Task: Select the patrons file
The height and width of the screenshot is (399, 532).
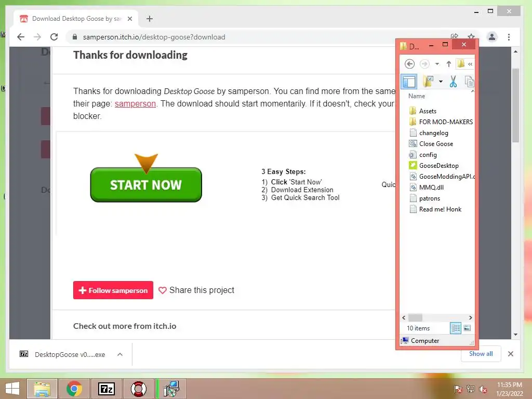Action: coord(429,198)
